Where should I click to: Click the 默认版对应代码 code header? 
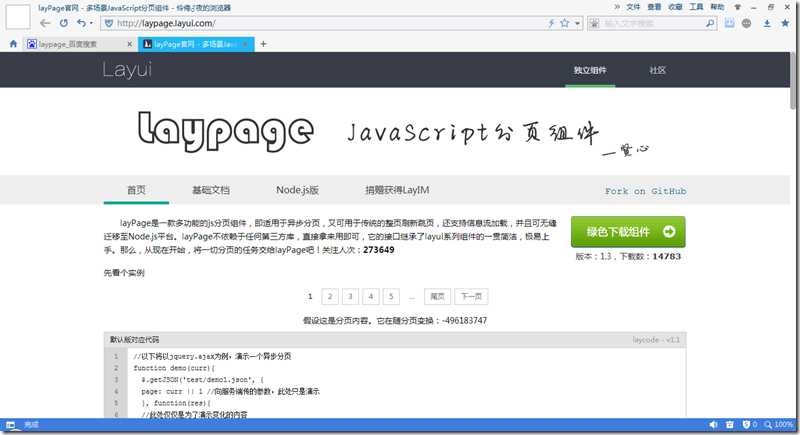[134, 340]
